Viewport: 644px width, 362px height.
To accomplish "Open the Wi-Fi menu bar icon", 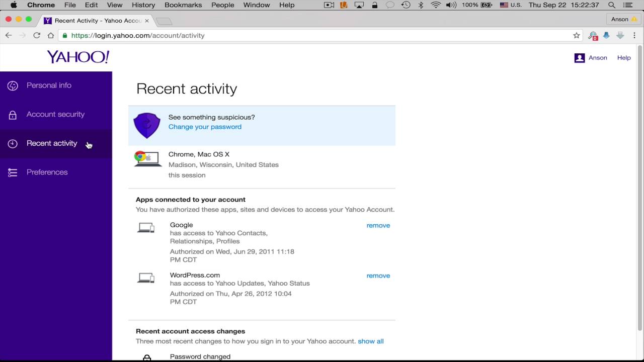I will [x=436, y=5].
